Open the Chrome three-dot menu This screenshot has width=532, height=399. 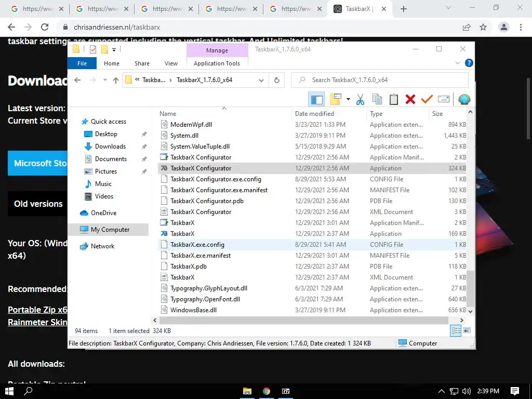click(x=521, y=27)
